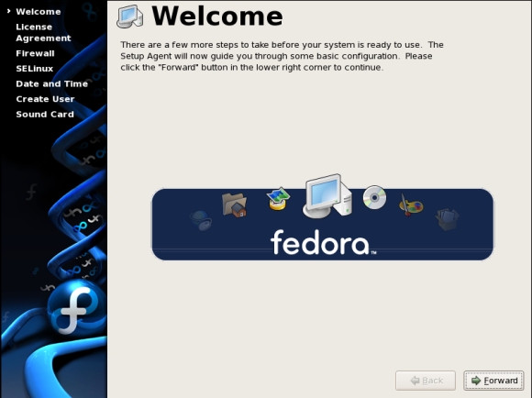Click the greyed-out Back button
Image resolution: width=532 pixels, height=398 pixels.
426,381
